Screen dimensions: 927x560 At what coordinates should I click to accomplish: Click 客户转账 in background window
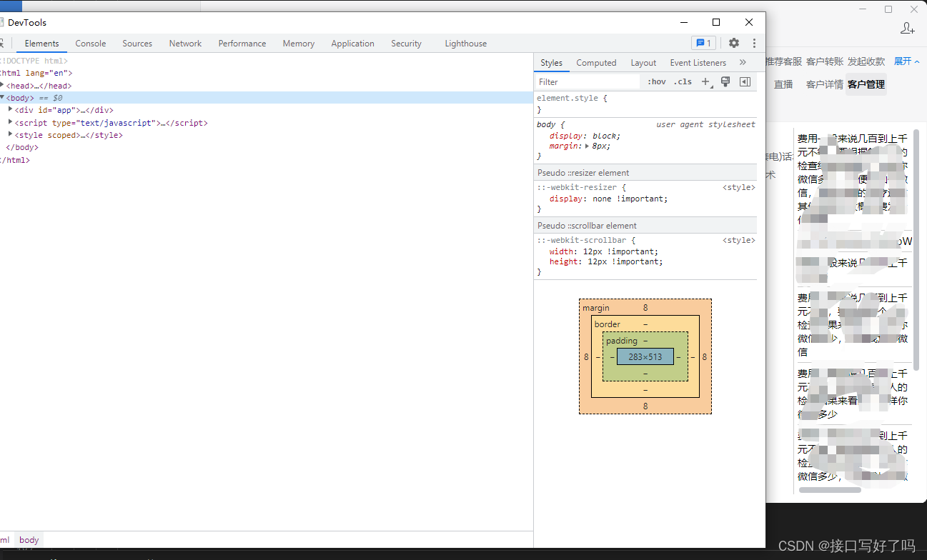click(825, 61)
